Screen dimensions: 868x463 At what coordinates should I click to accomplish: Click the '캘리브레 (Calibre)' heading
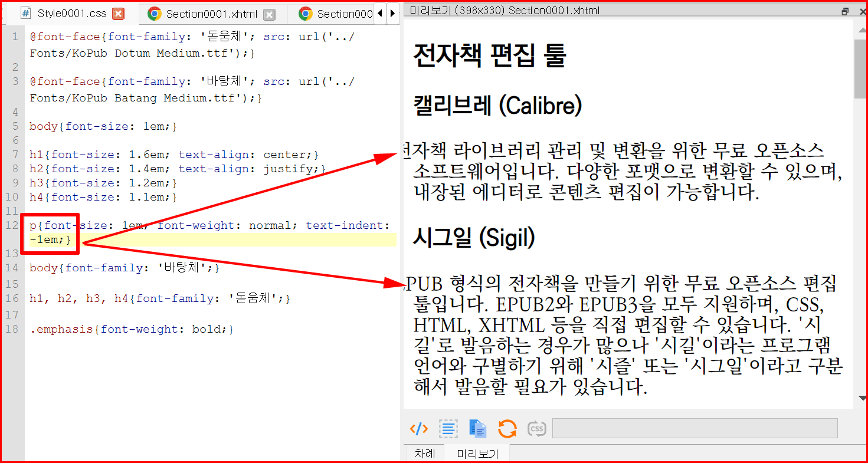pos(497,106)
